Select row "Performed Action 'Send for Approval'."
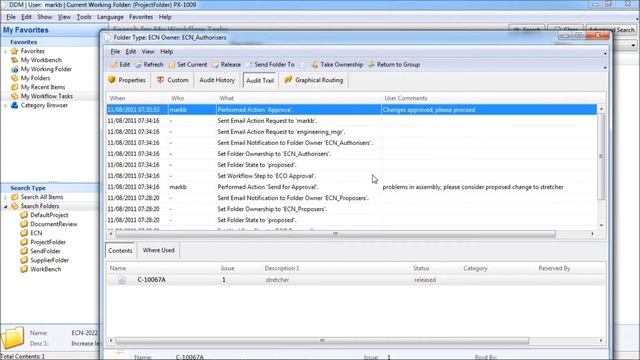Viewport: 640px width, 360px height. (x=351, y=187)
